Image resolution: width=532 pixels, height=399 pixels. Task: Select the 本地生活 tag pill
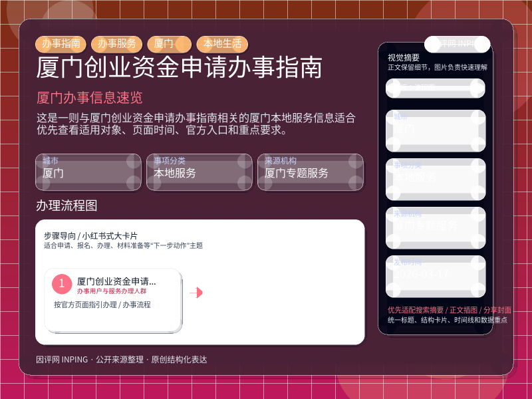coord(222,44)
